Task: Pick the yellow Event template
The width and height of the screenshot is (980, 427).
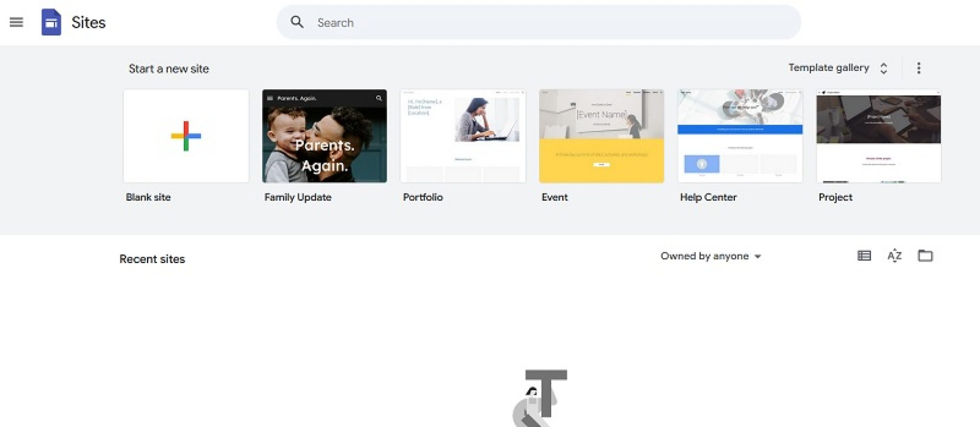Action: click(601, 136)
